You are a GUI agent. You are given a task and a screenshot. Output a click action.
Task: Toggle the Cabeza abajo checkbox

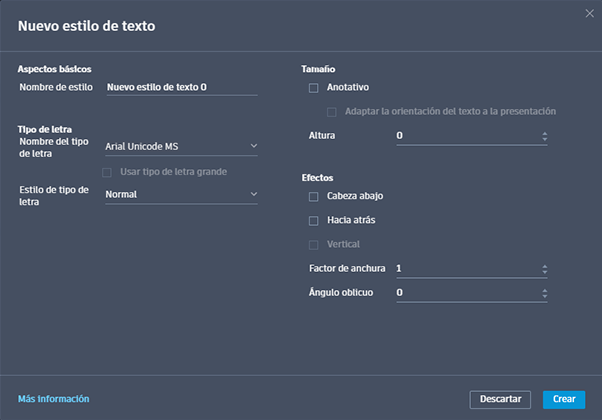(314, 196)
